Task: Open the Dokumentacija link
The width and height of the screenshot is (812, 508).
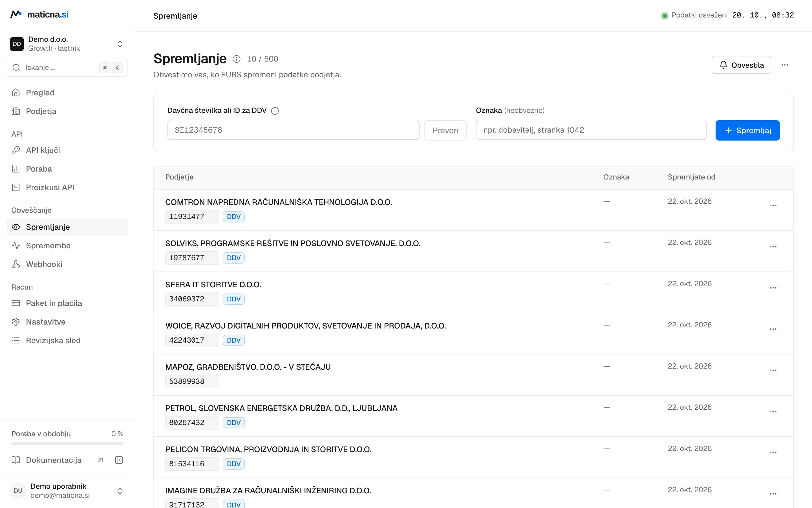Action: tap(58, 460)
